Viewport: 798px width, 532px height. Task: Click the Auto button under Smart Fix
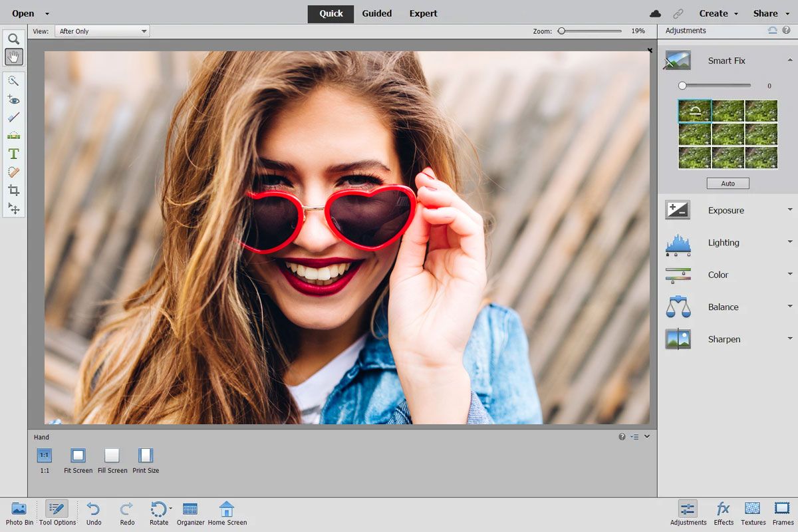pos(728,183)
